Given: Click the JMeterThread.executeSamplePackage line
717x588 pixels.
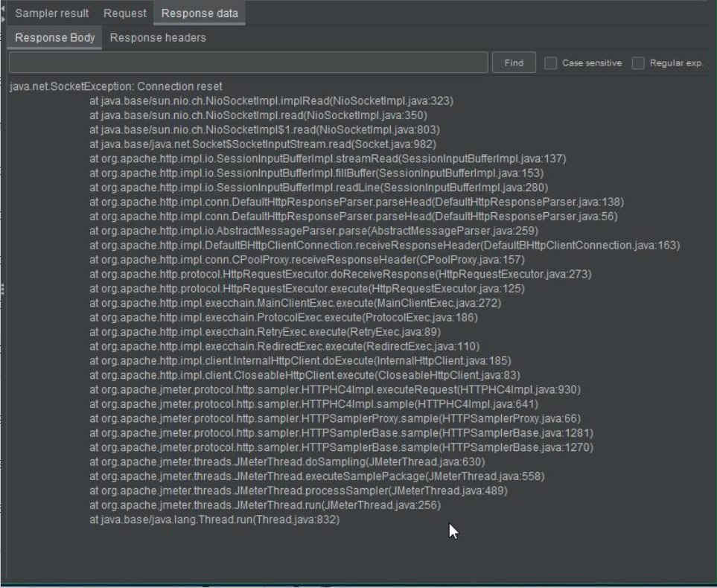Looking at the screenshot, I should click(x=317, y=477).
